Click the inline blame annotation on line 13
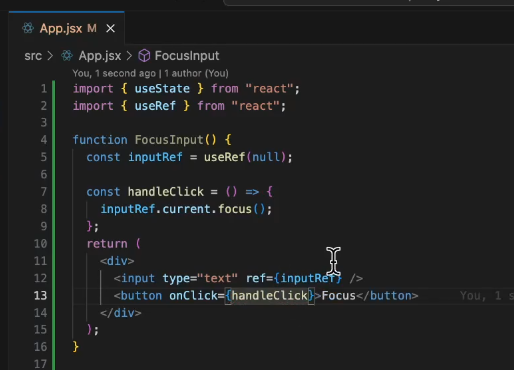This screenshot has width=514, height=370. (487, 296)
